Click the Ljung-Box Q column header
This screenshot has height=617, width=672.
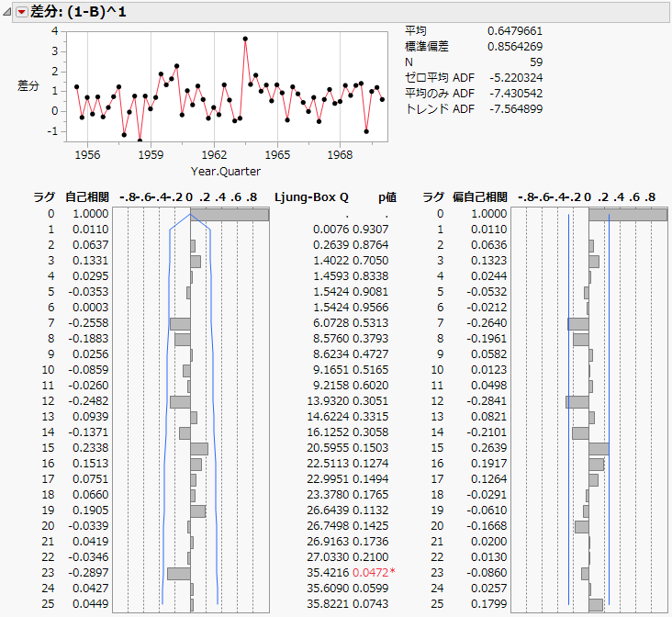311,196
